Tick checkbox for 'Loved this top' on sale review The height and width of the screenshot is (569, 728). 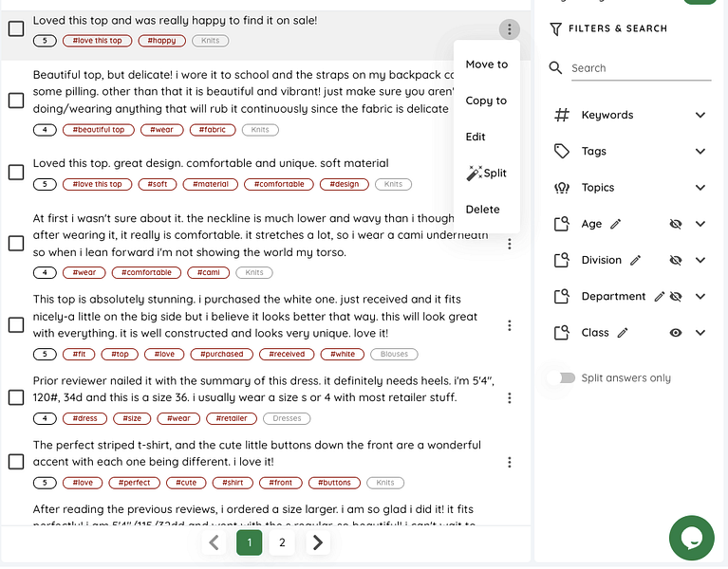click(16, 28)
